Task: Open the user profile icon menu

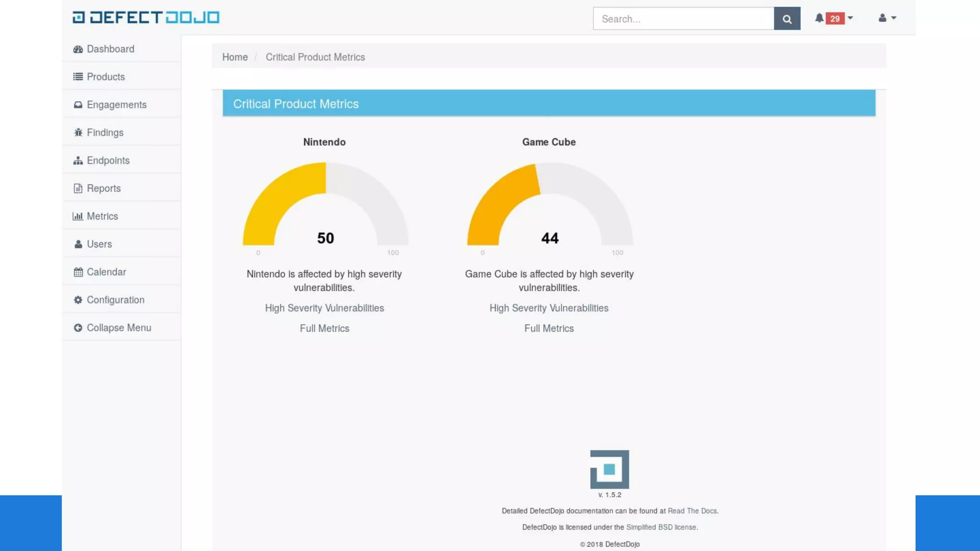Action: pos(882,18)
